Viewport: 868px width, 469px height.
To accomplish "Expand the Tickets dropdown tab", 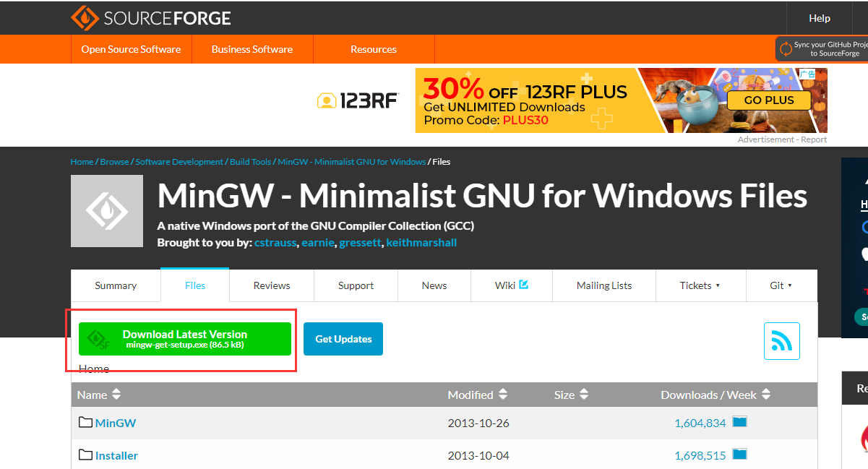I will click(x=700, y=285).
